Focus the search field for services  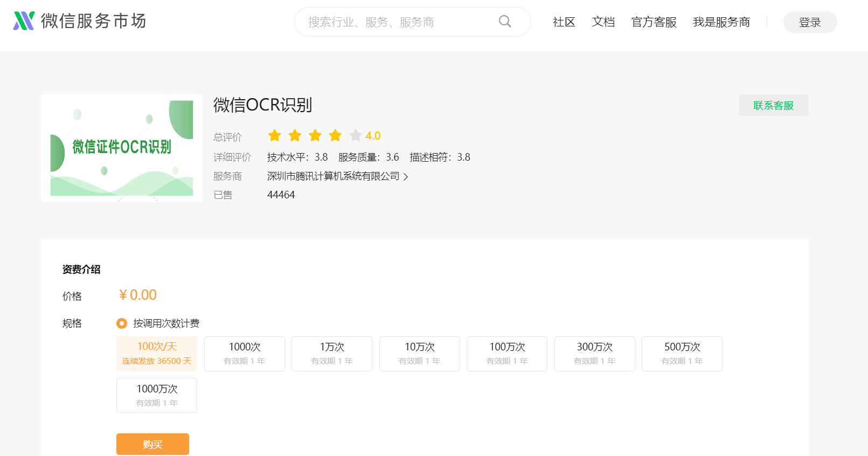pyautogui.click(x=412, y=22)
